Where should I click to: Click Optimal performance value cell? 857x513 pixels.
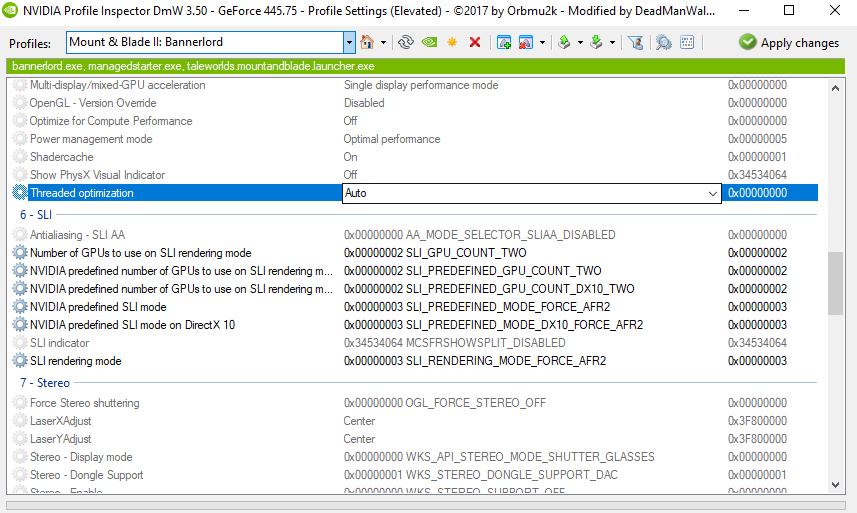point(392,139)
